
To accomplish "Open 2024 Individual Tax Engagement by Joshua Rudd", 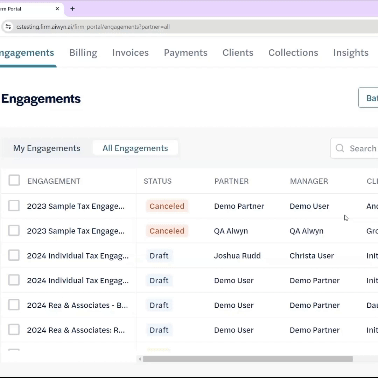I will coord(78,256).
